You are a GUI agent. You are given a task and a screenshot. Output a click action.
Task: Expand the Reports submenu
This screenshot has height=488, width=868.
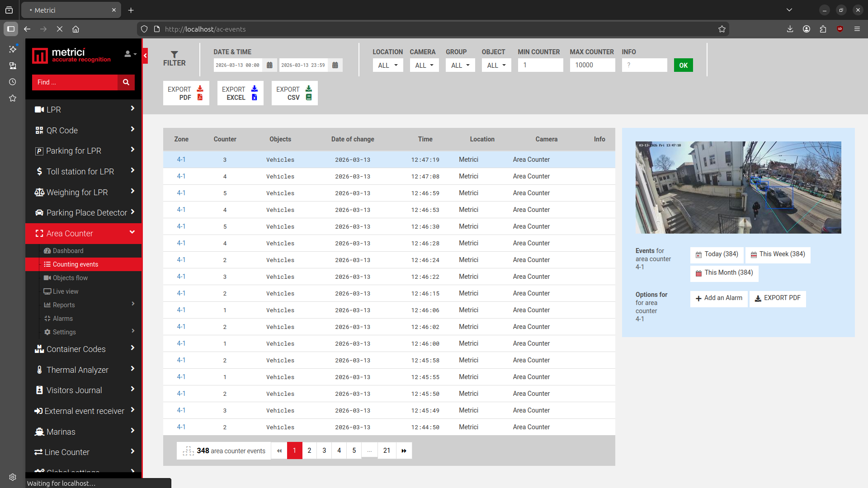84,305
